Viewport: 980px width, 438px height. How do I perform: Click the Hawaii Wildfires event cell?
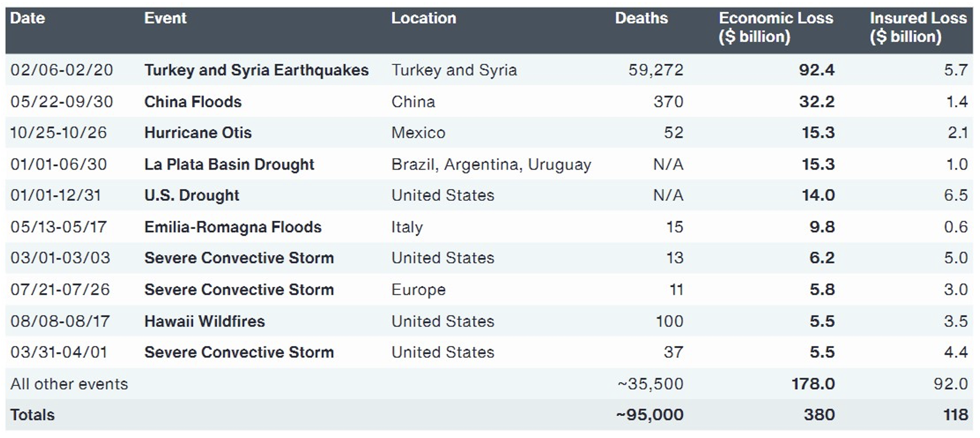pos(205,322)
